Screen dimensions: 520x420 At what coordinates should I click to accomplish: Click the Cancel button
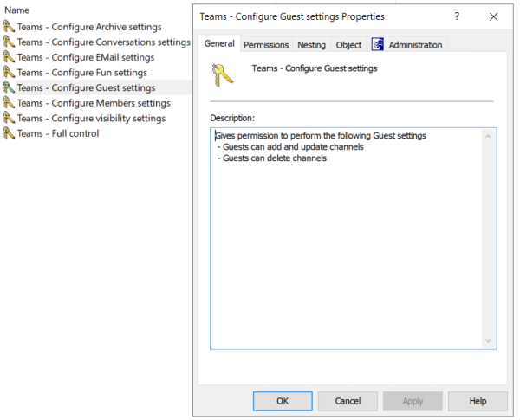[x=348, y=401]
